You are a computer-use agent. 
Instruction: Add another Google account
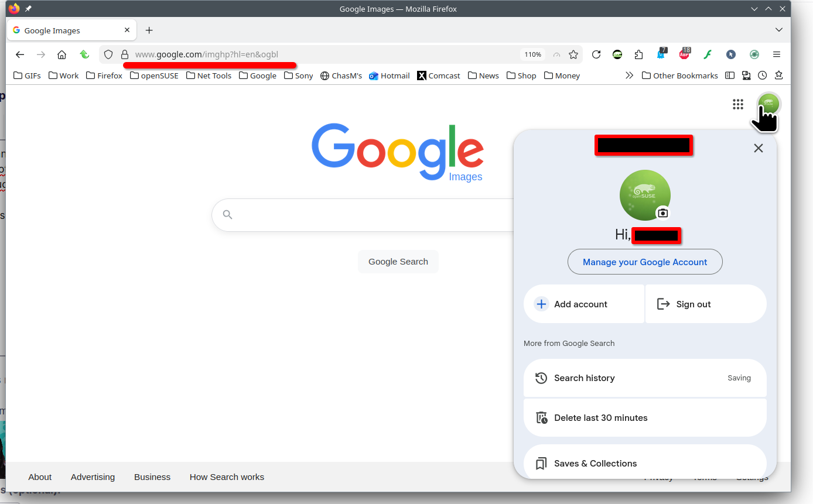(584, 304)
